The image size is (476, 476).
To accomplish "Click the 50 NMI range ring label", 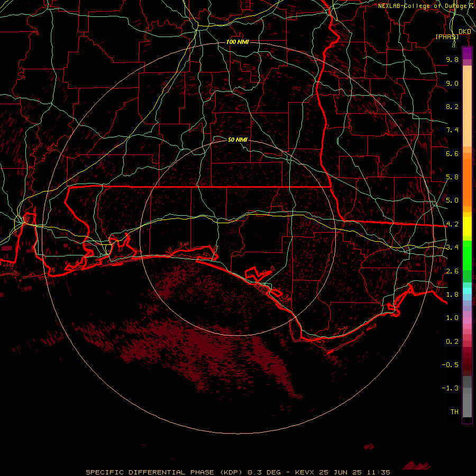I will coord(237,140).
